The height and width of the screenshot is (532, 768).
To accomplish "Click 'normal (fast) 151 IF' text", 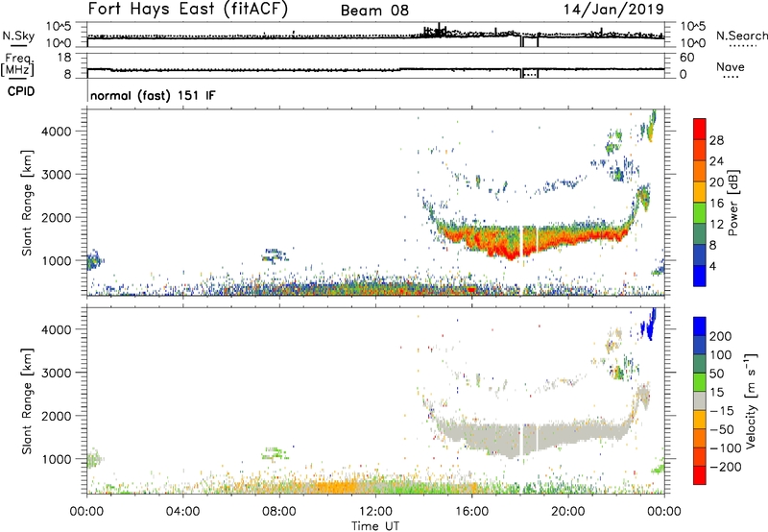I will [x=153, y=95].
